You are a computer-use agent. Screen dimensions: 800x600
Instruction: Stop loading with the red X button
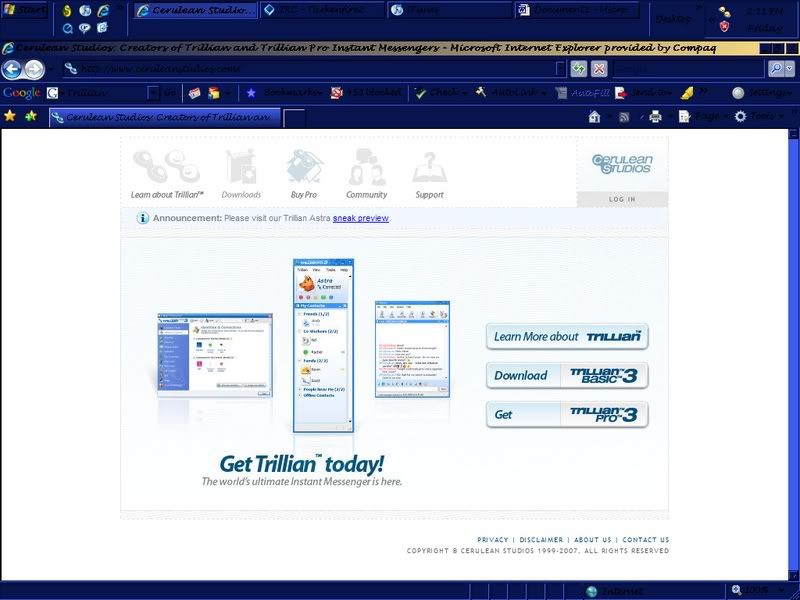tap(599, 69)
